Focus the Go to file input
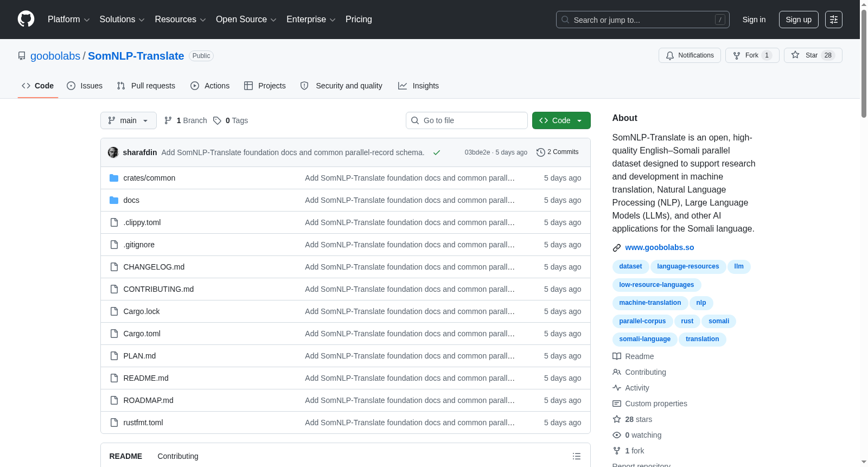Viewport: 868px width, 467px height. [467, 120]
